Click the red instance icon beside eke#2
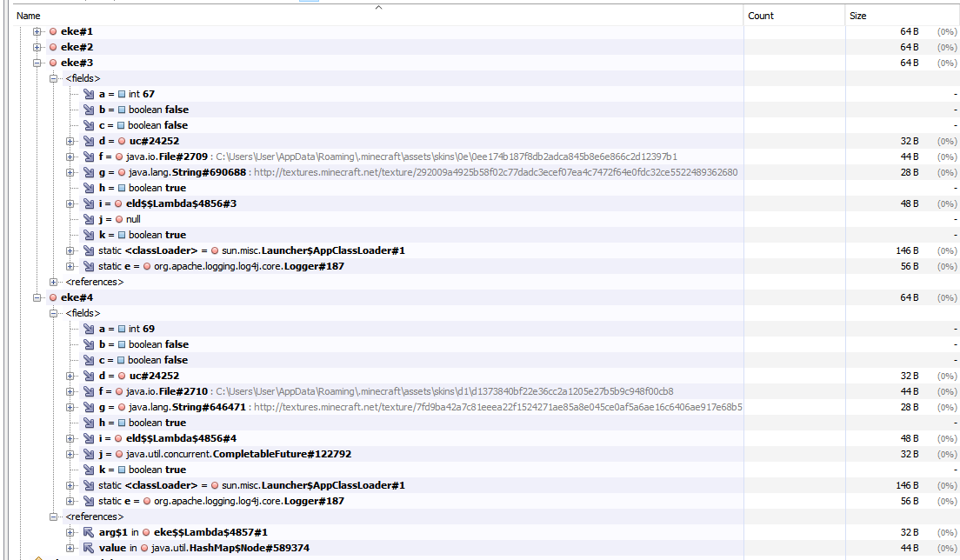 [x=53, y=47]
